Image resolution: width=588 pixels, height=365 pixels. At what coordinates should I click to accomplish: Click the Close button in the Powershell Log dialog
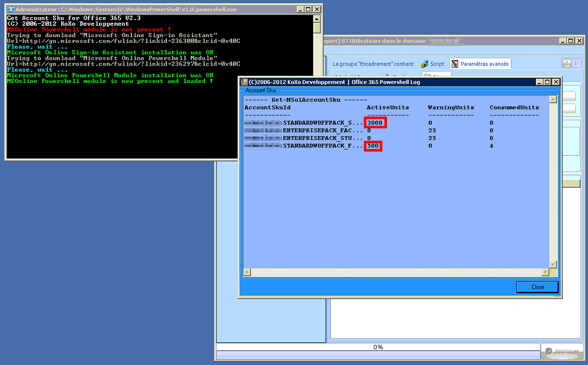537,287
